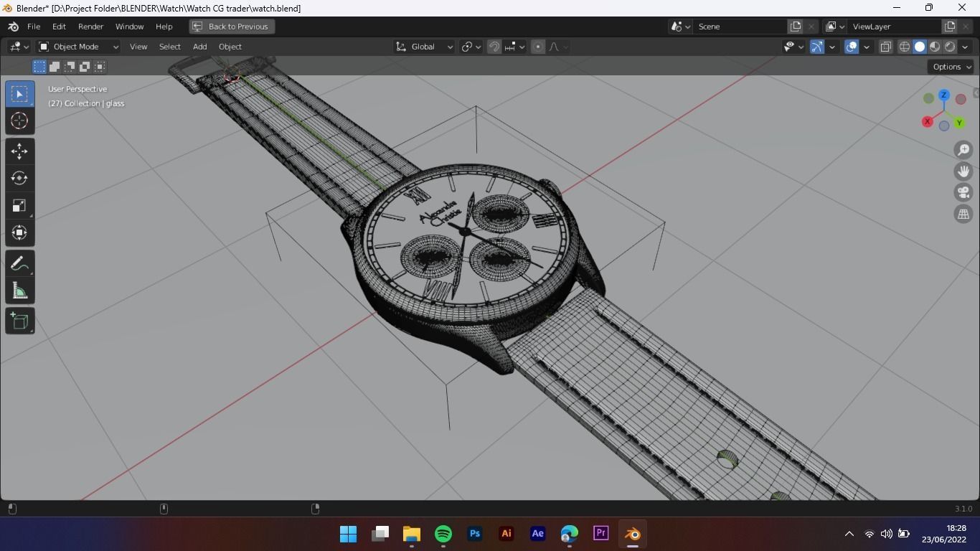Choose the Rotate tool
This screenshot has width=980, height=551.
pos(19,178)
